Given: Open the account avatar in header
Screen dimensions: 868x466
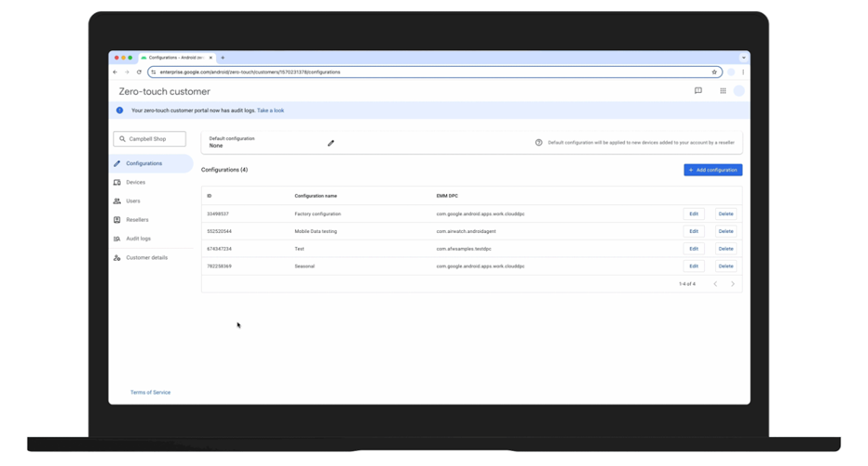Looking at the screenshot, I should tap(739, 91).
